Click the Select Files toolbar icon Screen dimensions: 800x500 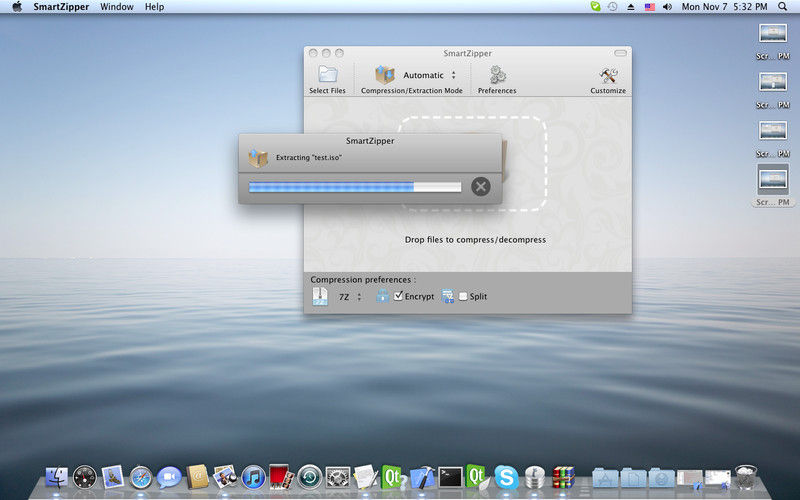pos(328,74)
